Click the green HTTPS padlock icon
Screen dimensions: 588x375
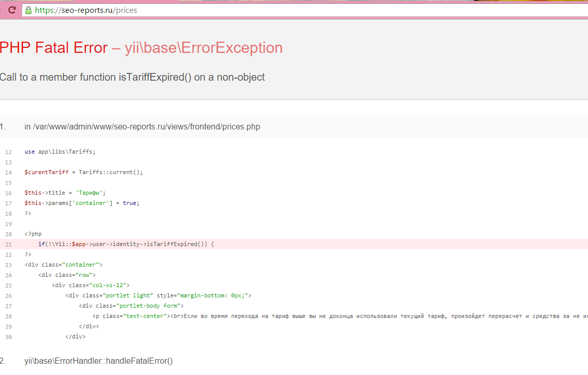click(28, 10)
